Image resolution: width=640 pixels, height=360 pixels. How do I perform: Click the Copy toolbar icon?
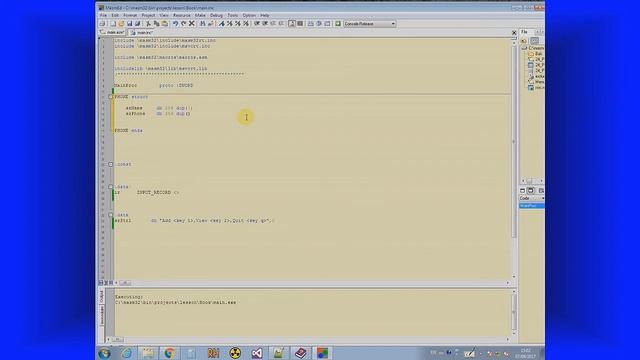(156, 24)
